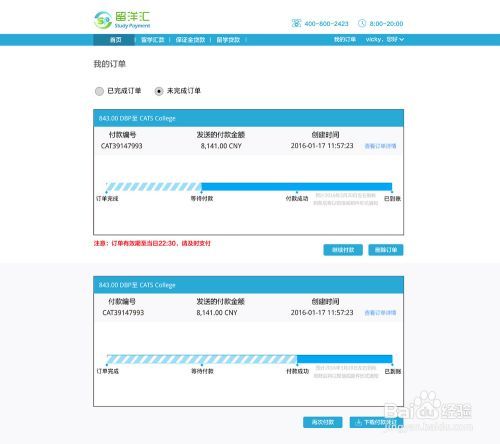Open the 留学贷款 nav item
The height and width of the screenshot is (444, 500).
(228, 40)
